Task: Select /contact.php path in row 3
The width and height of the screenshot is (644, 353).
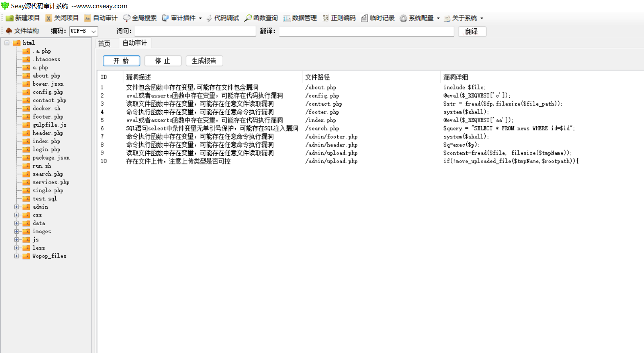Action: coord(323,104)
